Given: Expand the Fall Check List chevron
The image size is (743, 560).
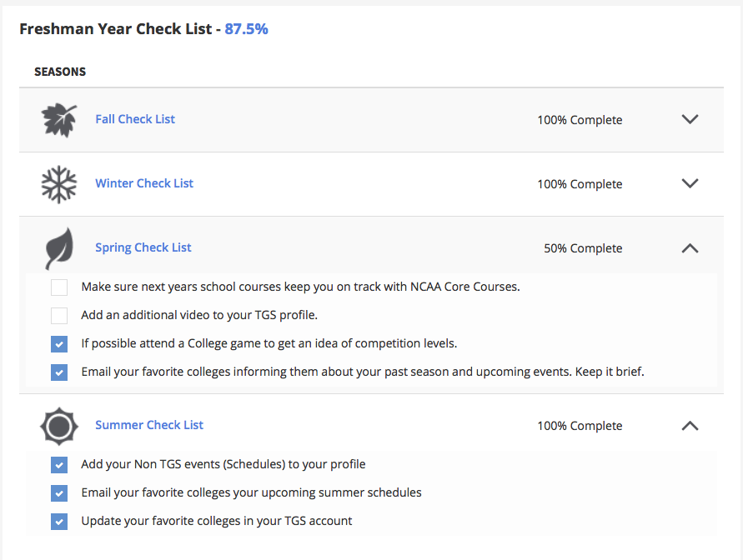Looking at the screenshot, I should 690,119.
